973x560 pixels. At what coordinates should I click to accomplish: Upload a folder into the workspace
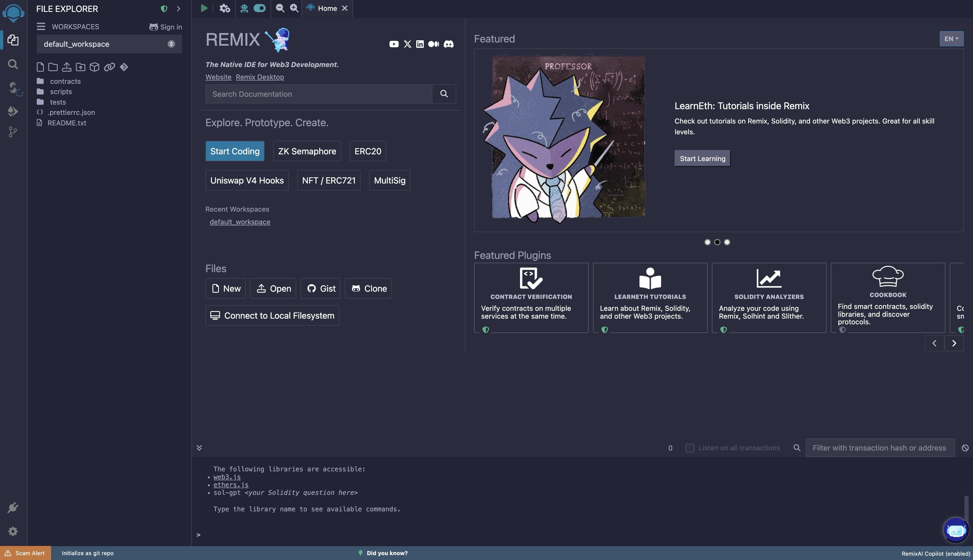pos(80,67)
